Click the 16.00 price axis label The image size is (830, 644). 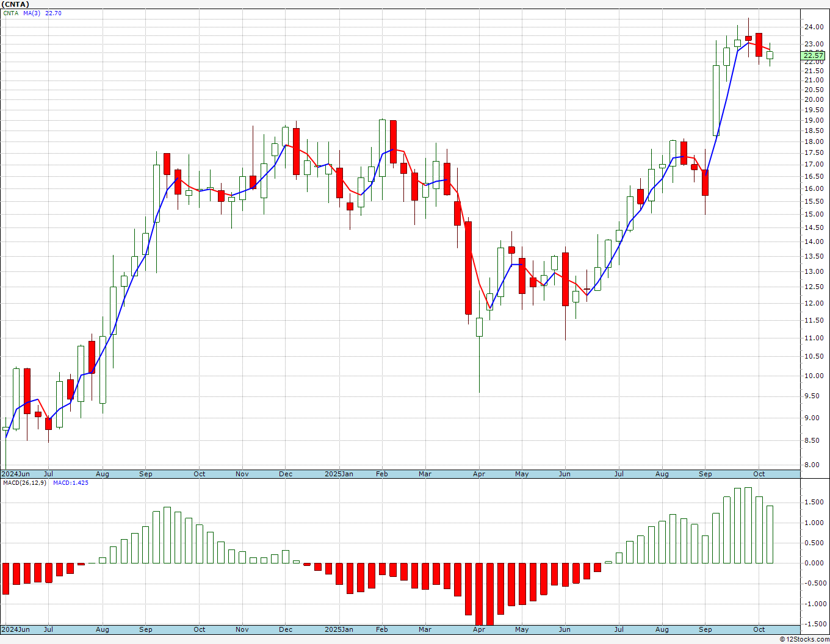point(814,188)
